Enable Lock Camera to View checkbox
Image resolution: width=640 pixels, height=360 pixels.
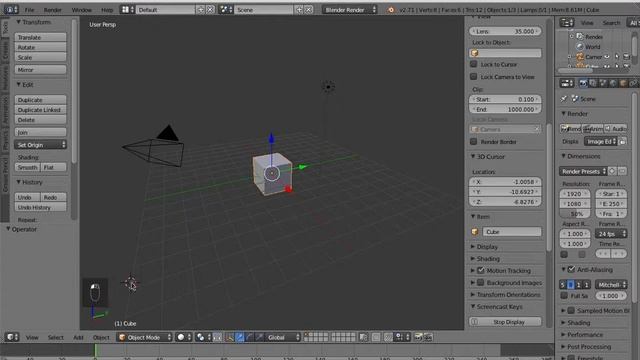click(473, 76)
